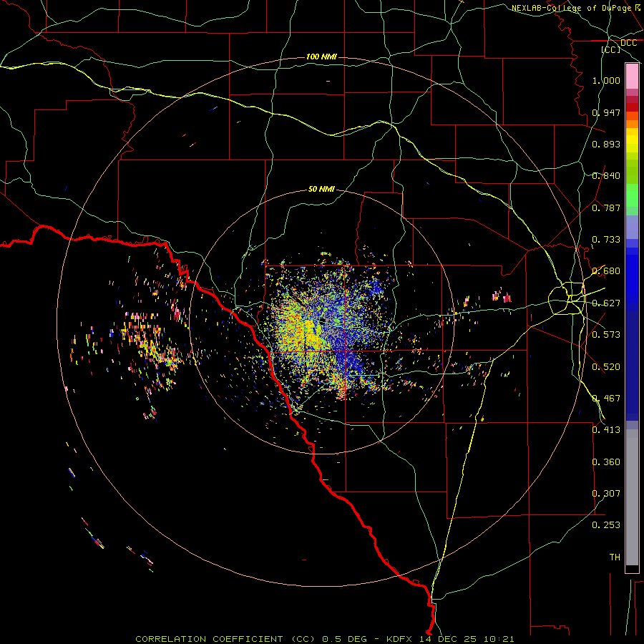Click the 1.000 scale value
Screen dimensions: 644x644
click(606, 80)
